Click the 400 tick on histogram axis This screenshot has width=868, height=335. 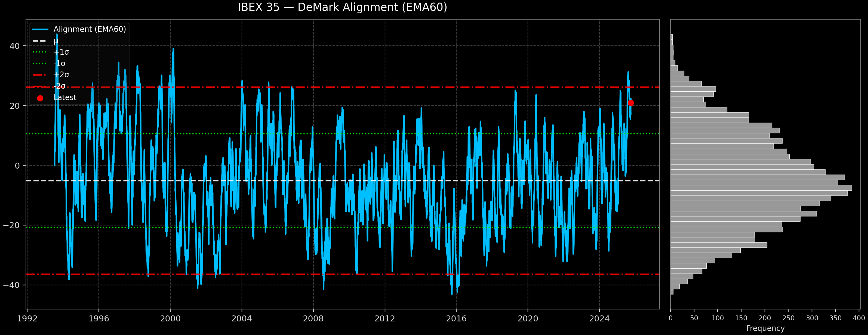(859, 318)
